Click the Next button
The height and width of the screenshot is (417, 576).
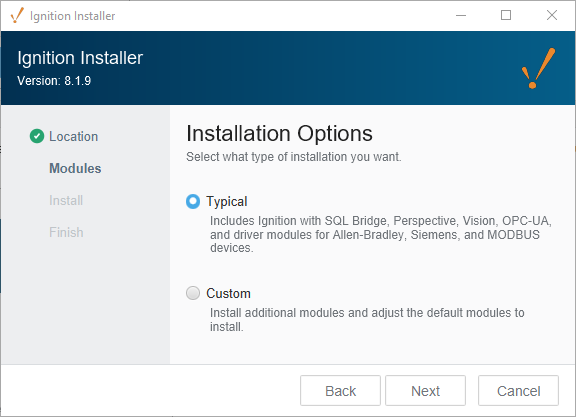click(425, 391)
